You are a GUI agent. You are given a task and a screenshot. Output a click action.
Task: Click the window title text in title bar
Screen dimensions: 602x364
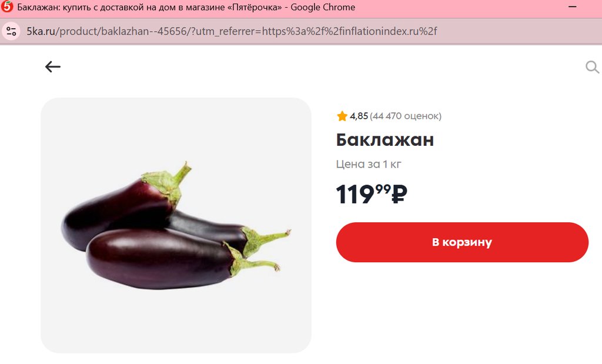186,7
